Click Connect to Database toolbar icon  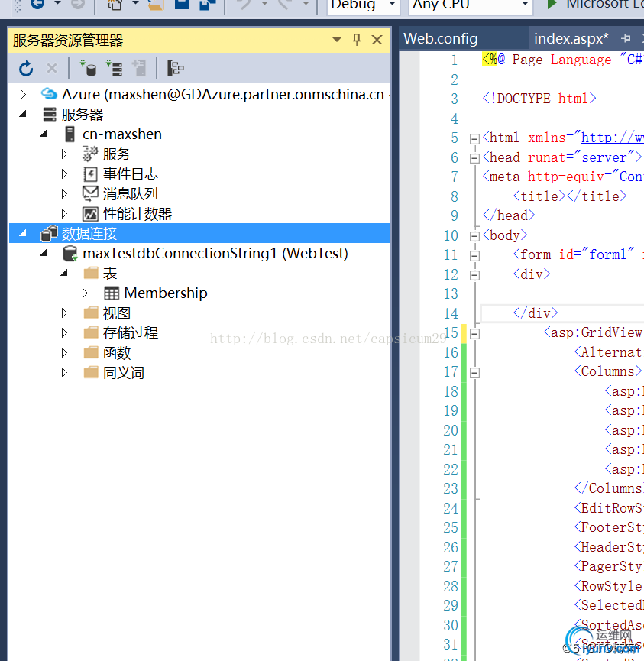[x=89, y=68]
